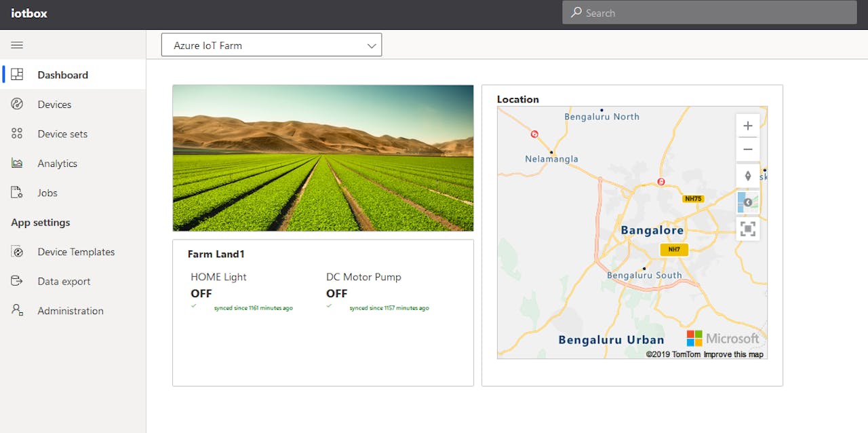Viewport: 868px width, 433px height.
Task: Click the Analytics chart icon
Action: point(17,164)
